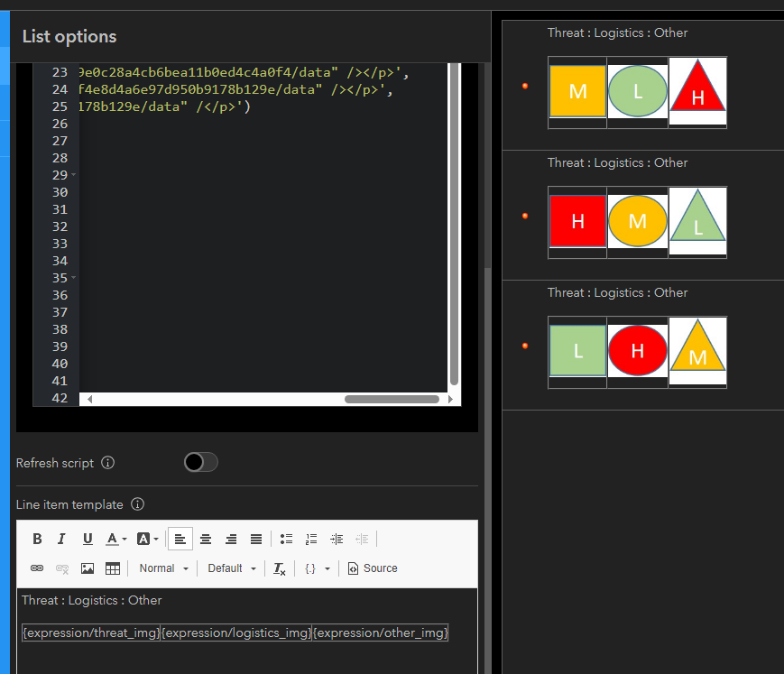Screen dimensions: 784x674
Task: Switch to Source view of the template
Action: 372,568
